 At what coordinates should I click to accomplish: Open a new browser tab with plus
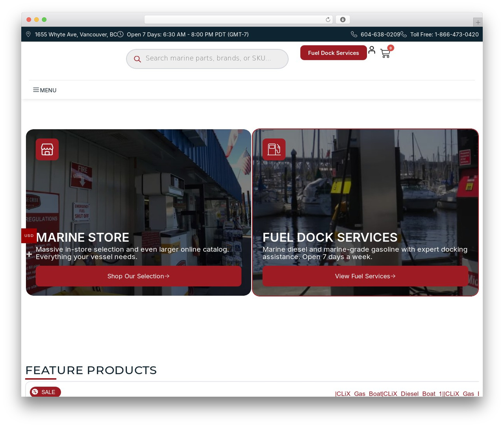coord(478,22)
